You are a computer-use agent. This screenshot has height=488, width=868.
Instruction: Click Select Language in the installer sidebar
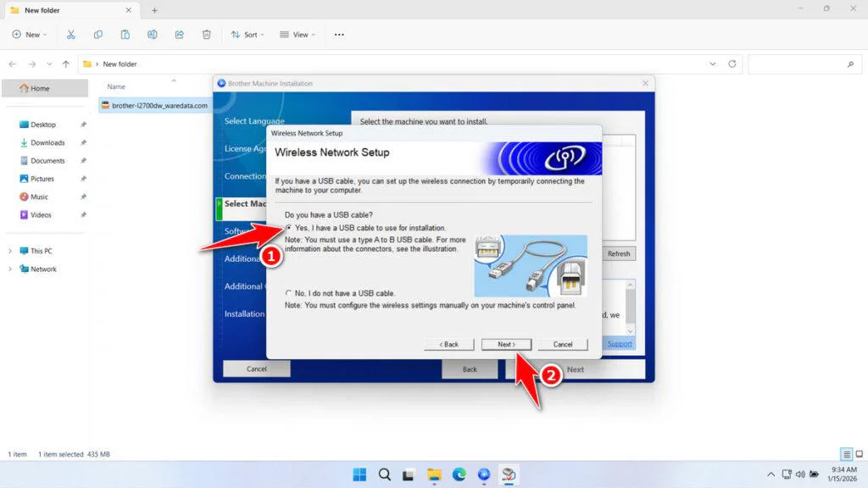pyautogui.click(x=253, y=120)
